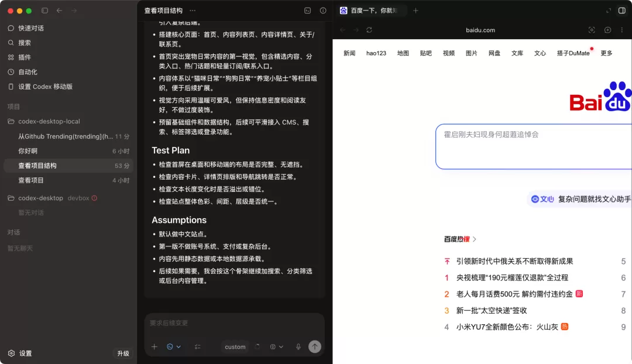Select the custom model button
The image size is (632, 364).
point(235,346)
